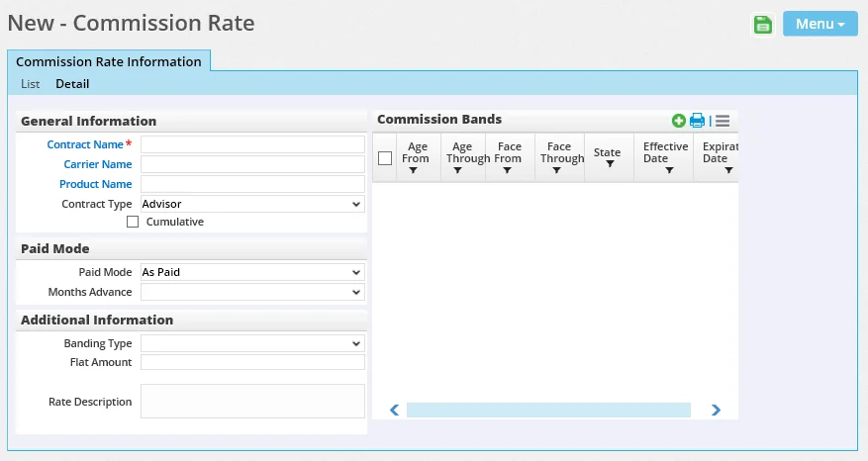Image resolution: width=868 pixels, height=461 pixels.
Task: Expand the Months Advance dropdown
Action: pos(252,292)
